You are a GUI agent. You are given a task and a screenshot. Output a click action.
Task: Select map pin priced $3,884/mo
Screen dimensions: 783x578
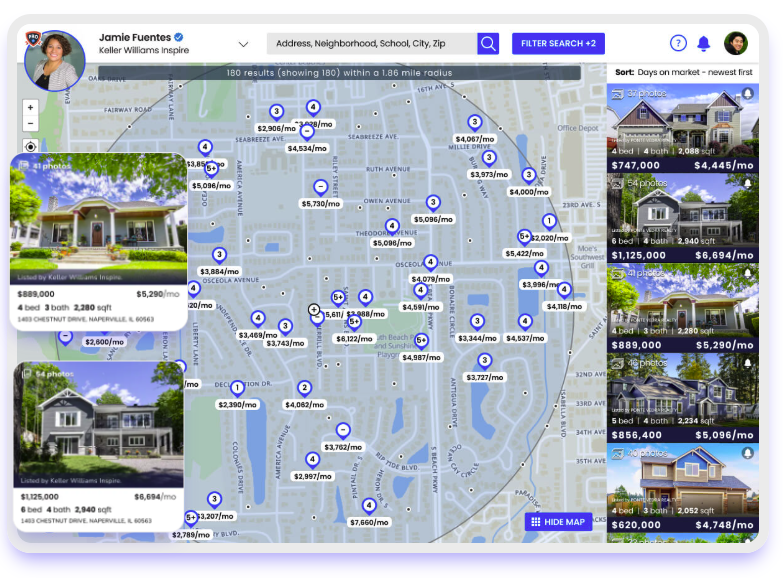pos(219,255)
